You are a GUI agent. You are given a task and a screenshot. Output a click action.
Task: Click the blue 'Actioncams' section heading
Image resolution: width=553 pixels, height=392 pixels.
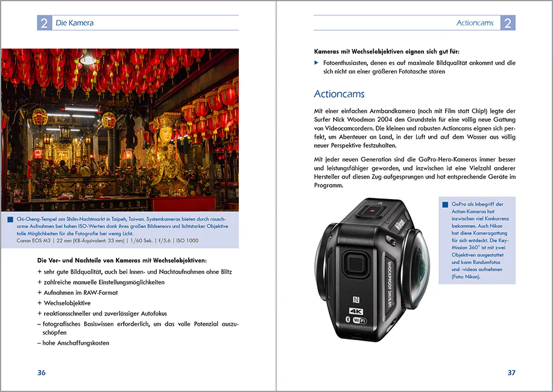(340, 94)
